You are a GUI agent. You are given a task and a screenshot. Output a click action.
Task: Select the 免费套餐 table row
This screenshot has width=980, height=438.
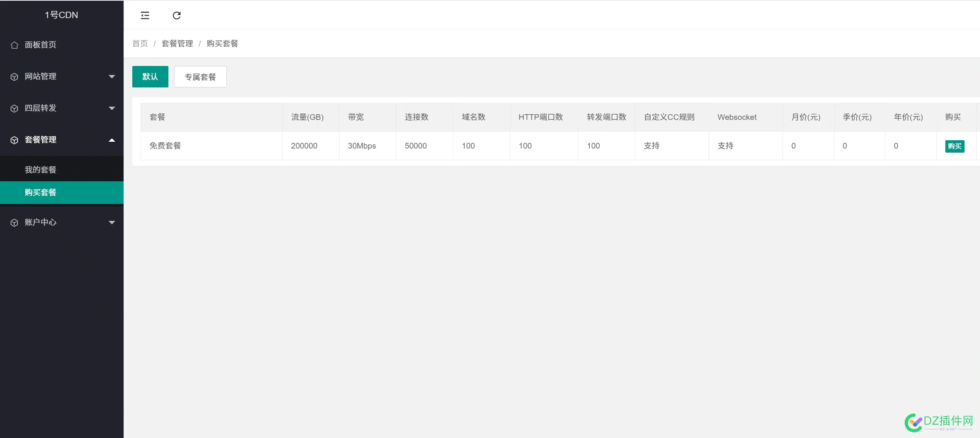click(x=165, y=146)
